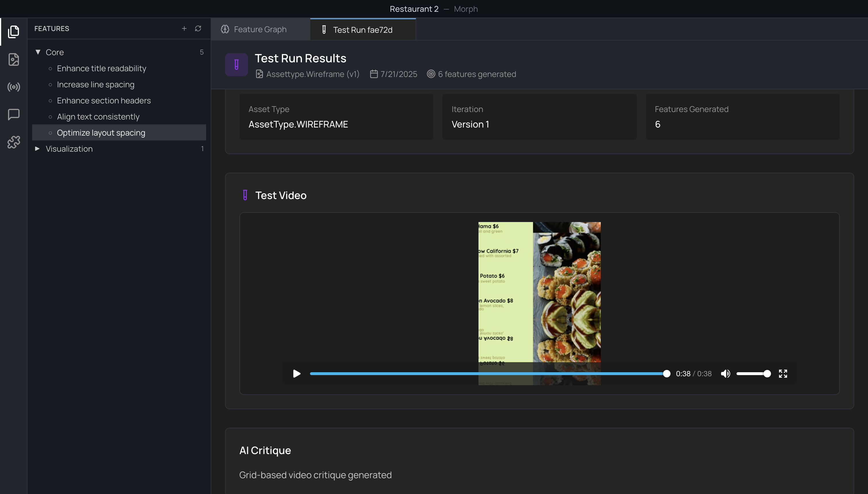Expand the Visualization feature group
The height and width of the screenshot is (494, 868).
[x=37, y=148]
